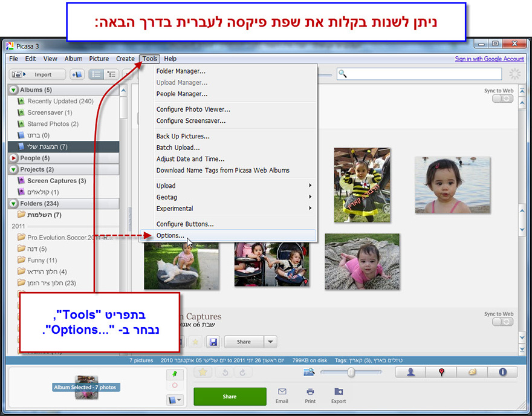532x416 pixels.
Task: Toggle Screen Captures Sync to Web switch
Action: [x=502, y=322]
